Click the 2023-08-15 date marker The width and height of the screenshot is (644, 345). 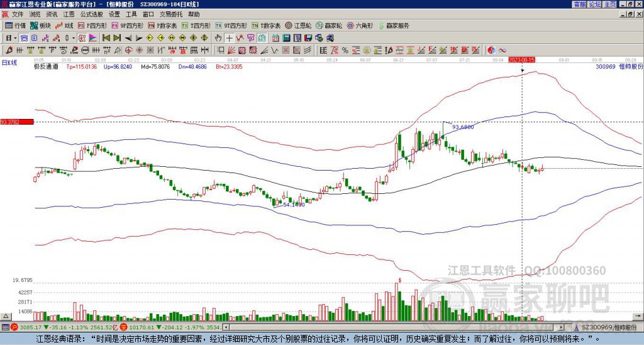[x=521, y=60]
